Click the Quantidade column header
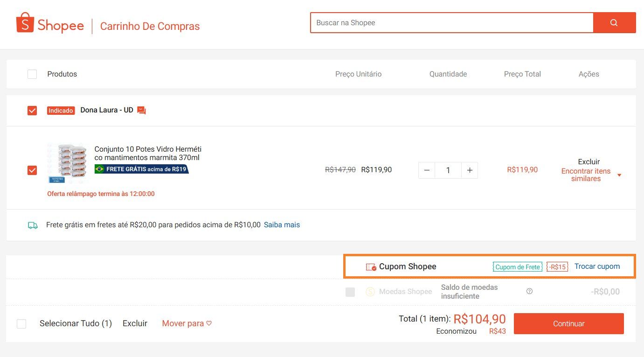 448,74
